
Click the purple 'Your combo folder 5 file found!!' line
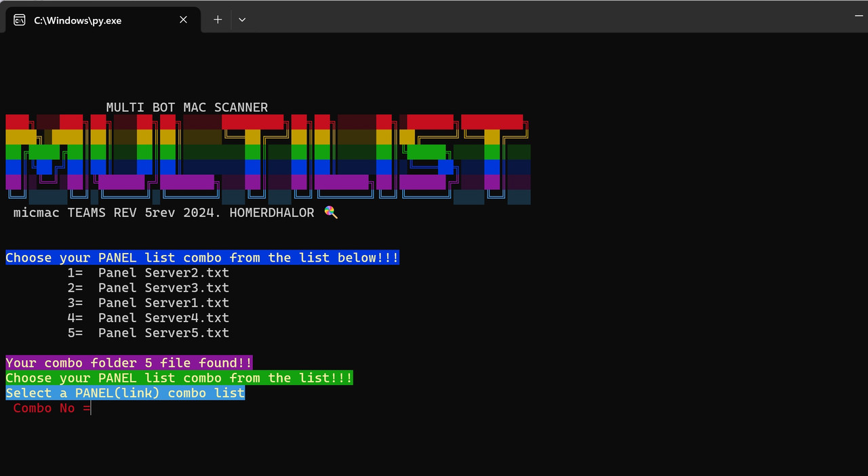pyautogui.click(x=129, y=363)
